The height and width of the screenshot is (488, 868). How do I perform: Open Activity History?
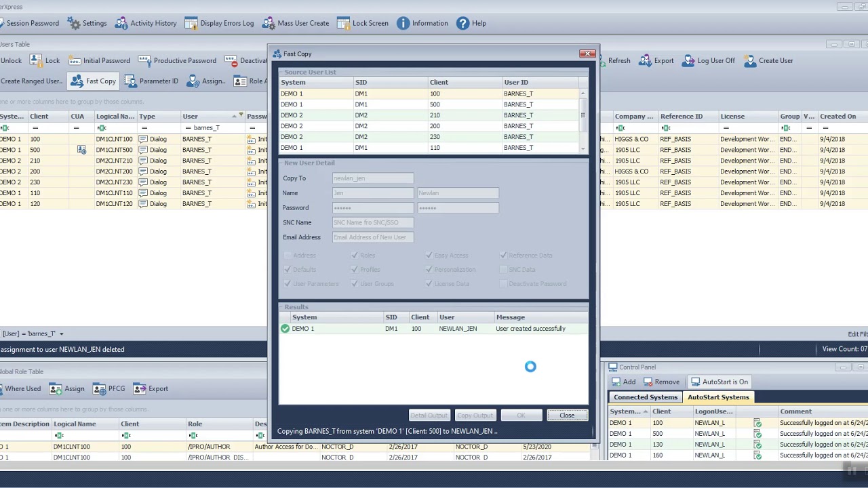pyautogui.click(x=146, y=23)
